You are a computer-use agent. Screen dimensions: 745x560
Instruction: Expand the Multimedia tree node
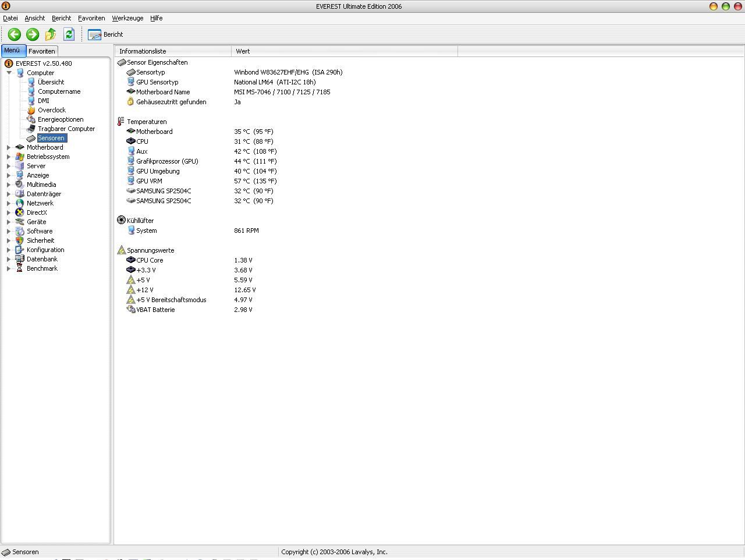(x=9, y=185)
